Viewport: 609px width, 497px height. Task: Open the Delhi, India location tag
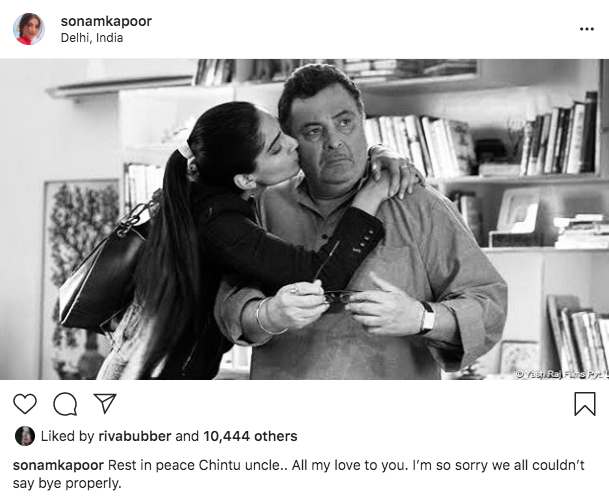click(x=92, y=38)
